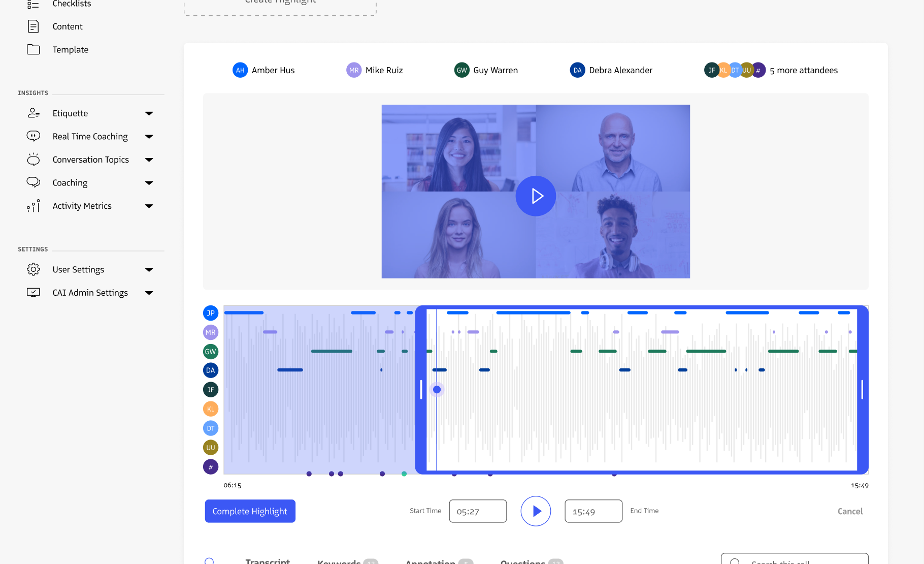Click the Etiquette icon in sidebar
Screen dimensions: 924x564
[34, 113]
